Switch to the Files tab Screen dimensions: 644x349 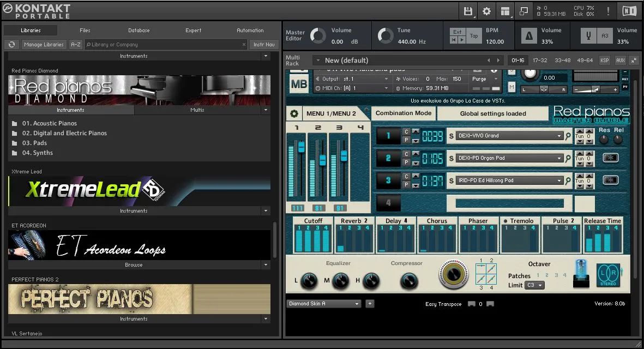coord(85,31)
